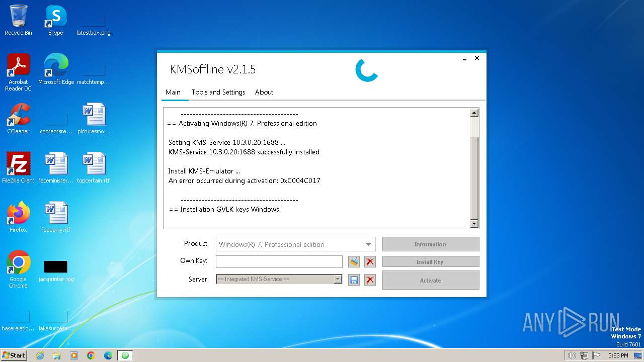Screen dimensions: 644x362
Task: Click the Activate button
Action: 431,281
